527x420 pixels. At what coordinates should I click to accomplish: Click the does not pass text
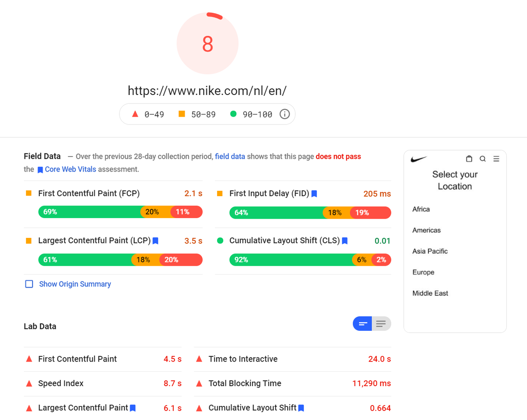[x=338, y=157]
